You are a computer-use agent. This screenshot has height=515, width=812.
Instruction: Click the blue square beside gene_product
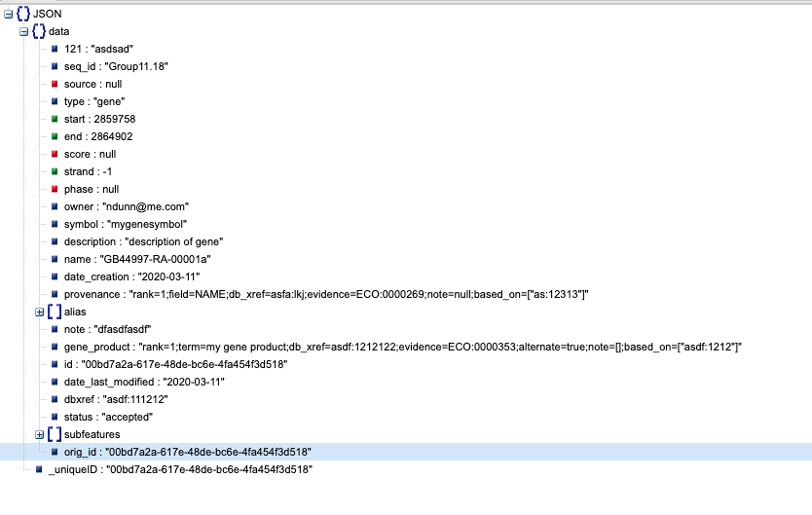tap(55, 348)
